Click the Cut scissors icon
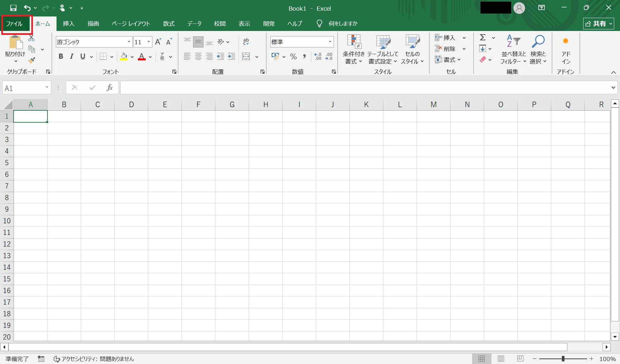 [31, 38]
